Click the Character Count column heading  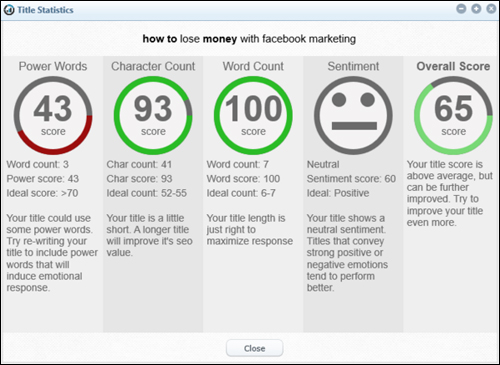coord(153,66)
